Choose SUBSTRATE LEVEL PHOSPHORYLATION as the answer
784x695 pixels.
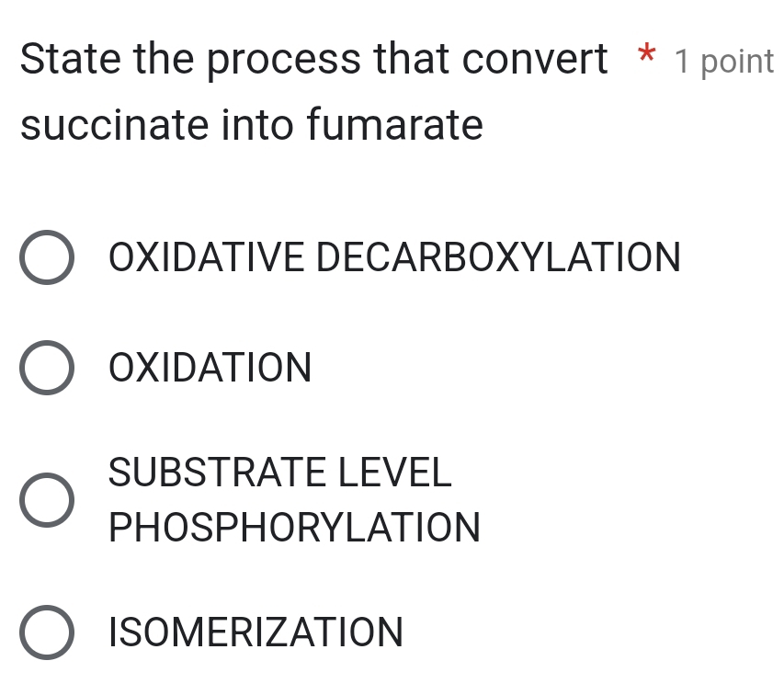[x=47, y=500]
